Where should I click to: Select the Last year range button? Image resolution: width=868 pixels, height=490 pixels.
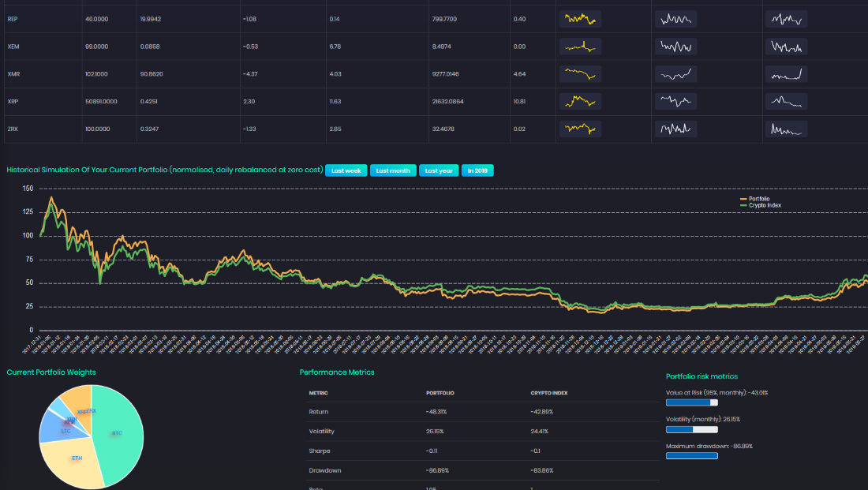coord(439,170)
